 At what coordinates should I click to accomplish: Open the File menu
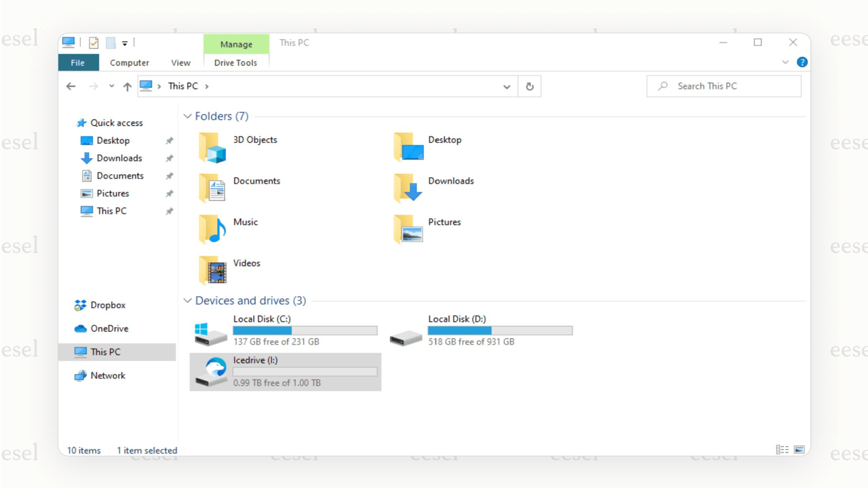click(x=78, y=62)
